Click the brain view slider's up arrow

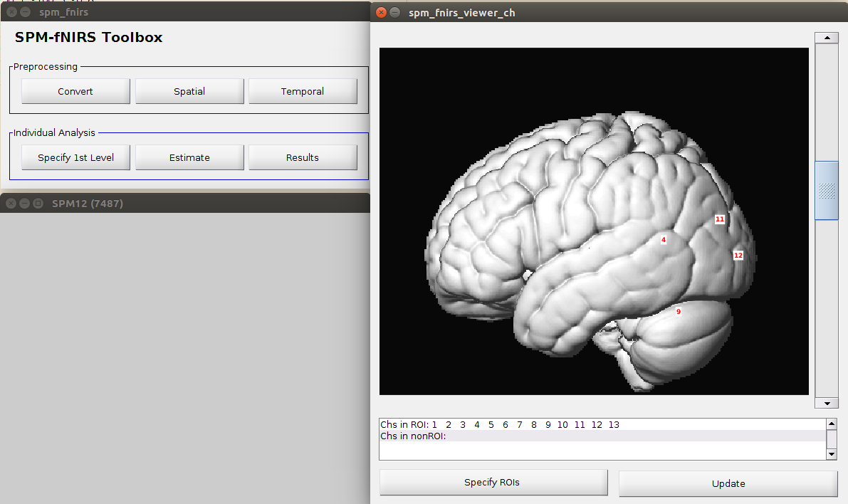pos(826,38)
